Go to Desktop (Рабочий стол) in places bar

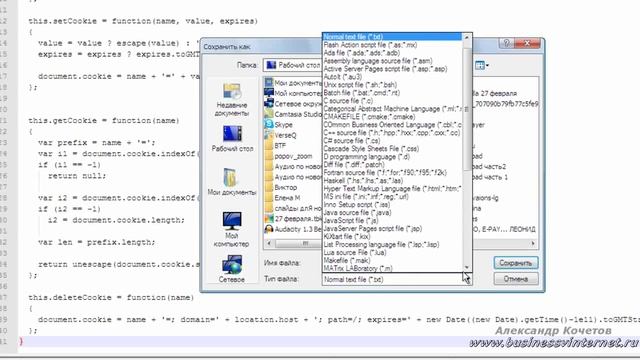[232, 139]
